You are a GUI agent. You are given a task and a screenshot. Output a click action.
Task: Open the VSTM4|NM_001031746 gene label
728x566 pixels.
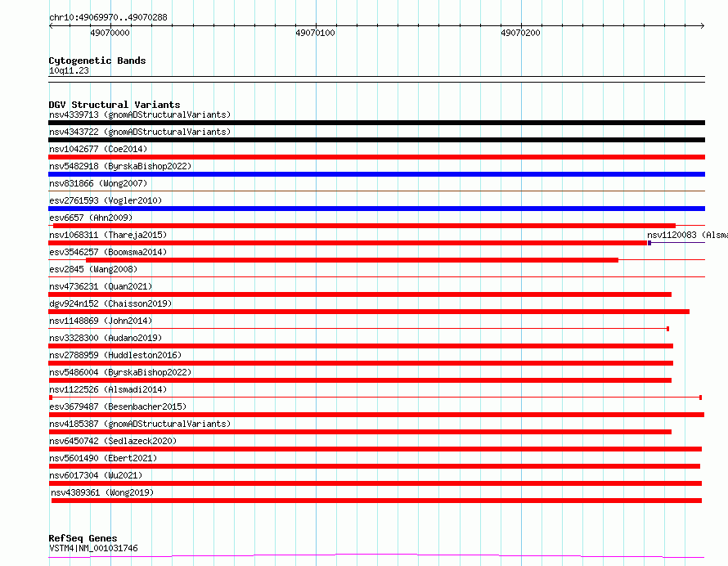[x=93, y=548]
